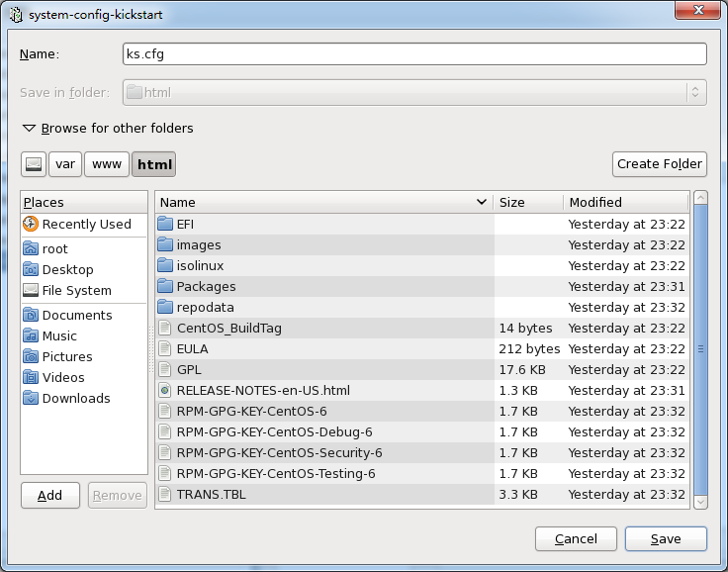Image resolution: width=728 pixels, height=572 pixels.
Task: Click Packages row's "Yesterday at 23:31" date
Action: pyautogui.click(x=626, y=286)
